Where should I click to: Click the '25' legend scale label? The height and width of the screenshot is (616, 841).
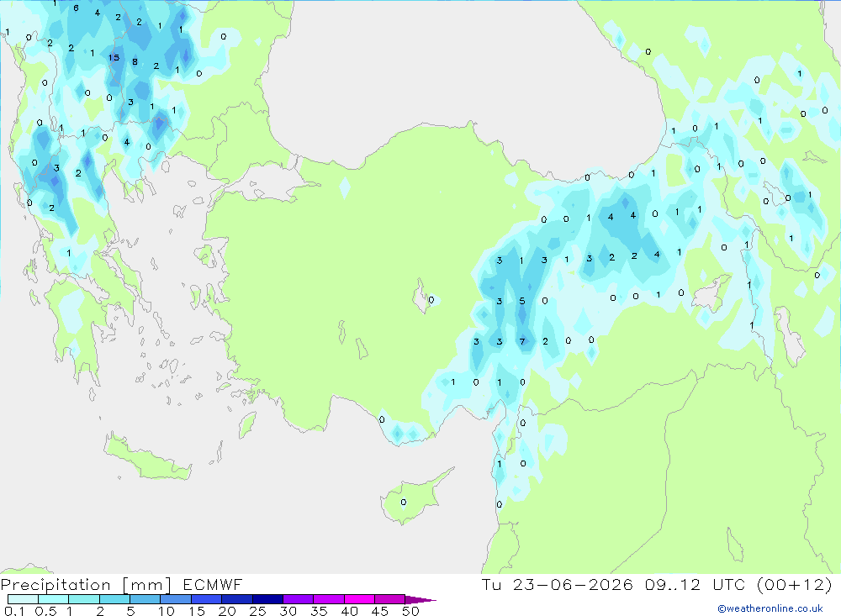(x=258, y=611)
